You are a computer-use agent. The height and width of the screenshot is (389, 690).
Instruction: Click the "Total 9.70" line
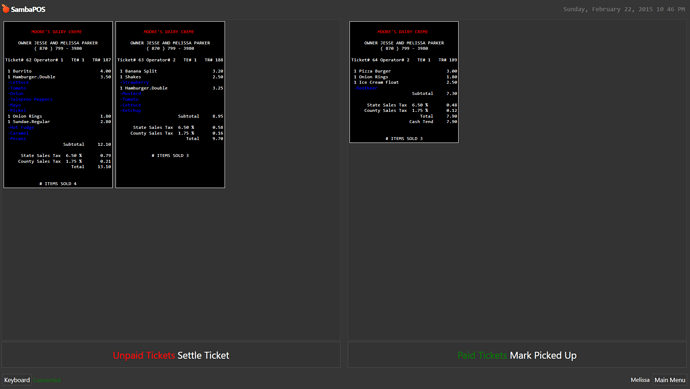204,139
